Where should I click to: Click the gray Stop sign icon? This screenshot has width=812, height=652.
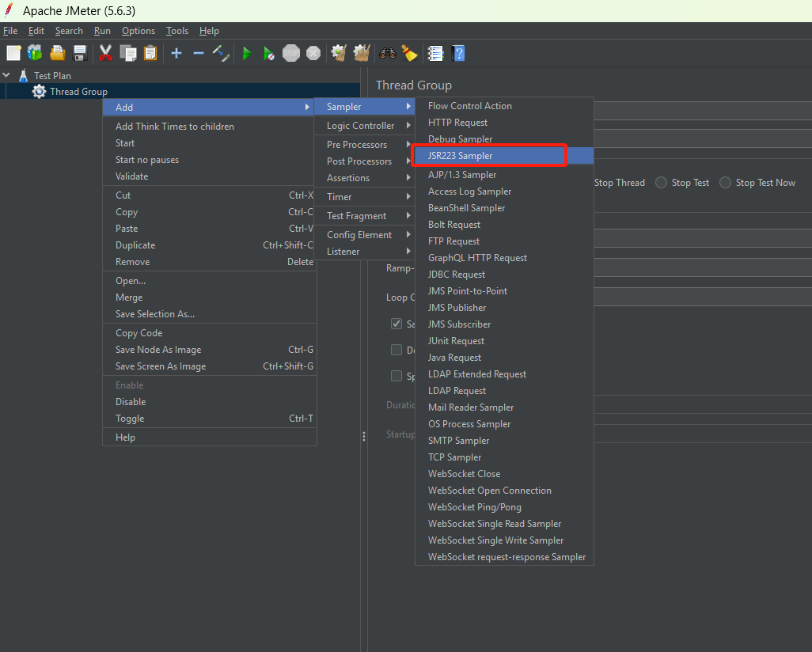291,53
